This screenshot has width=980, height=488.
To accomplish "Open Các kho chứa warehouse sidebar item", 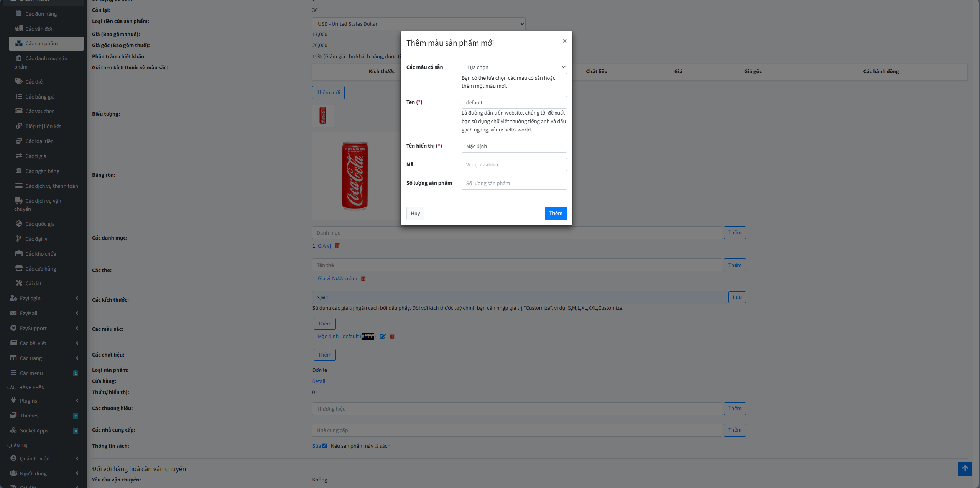I will (x=41, y=254).
